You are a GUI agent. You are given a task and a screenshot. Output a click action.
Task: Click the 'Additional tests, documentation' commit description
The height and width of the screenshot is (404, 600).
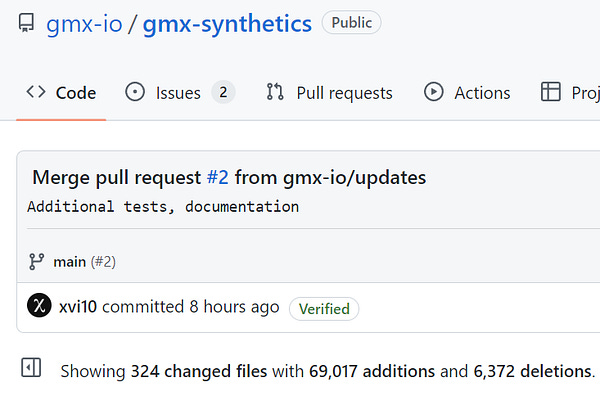coord(163,207)
